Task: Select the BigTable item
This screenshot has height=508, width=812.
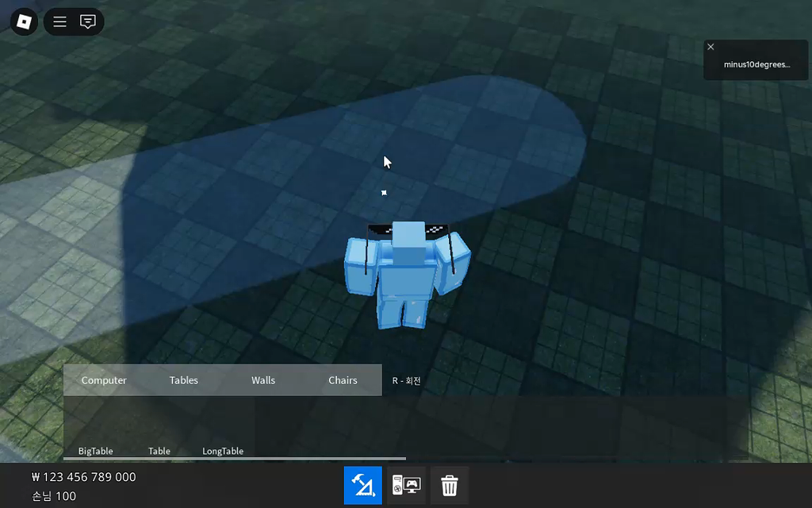Action: 95,451
